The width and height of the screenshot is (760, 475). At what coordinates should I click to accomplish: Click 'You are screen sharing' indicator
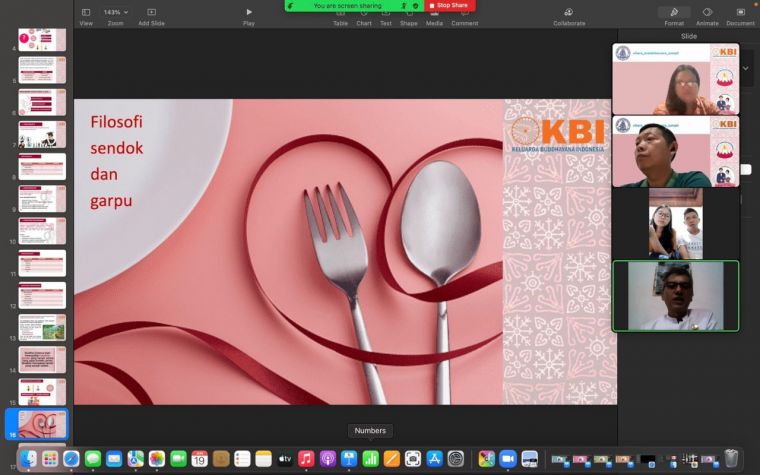[x=345, y=5]
